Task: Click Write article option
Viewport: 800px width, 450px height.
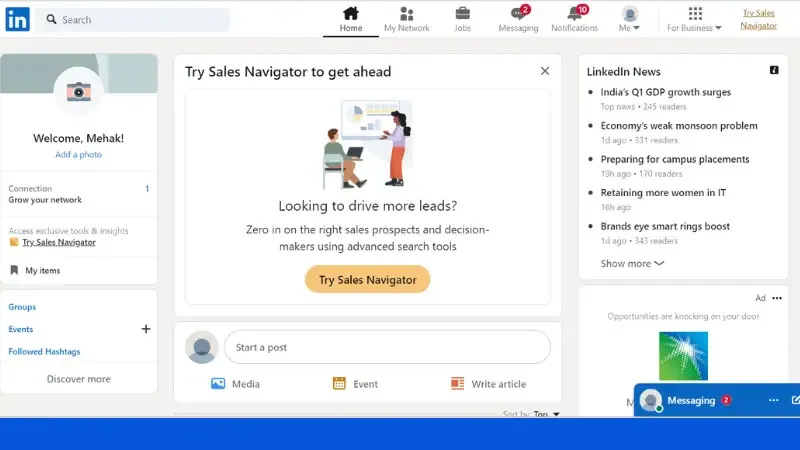Action: (x=488, y=384)
